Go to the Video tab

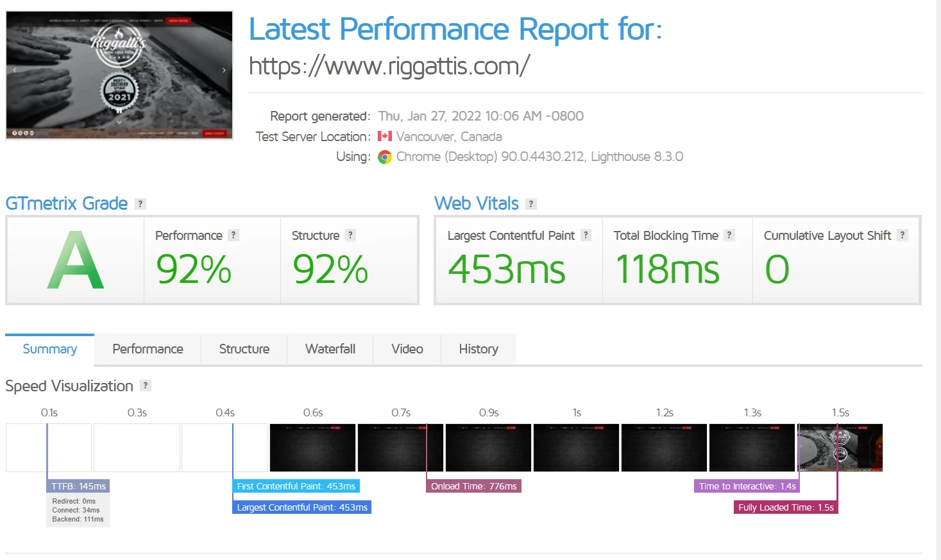pyautogui.click(x=407, y=349)
